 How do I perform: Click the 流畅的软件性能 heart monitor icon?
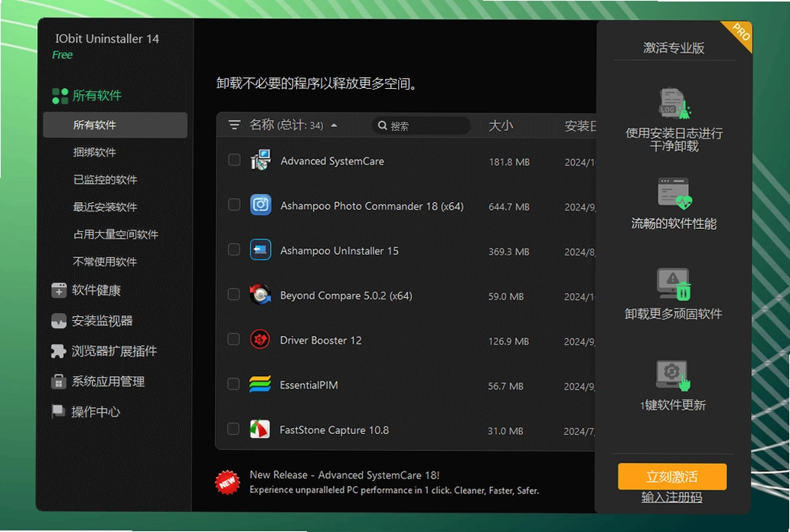point(674,194)
